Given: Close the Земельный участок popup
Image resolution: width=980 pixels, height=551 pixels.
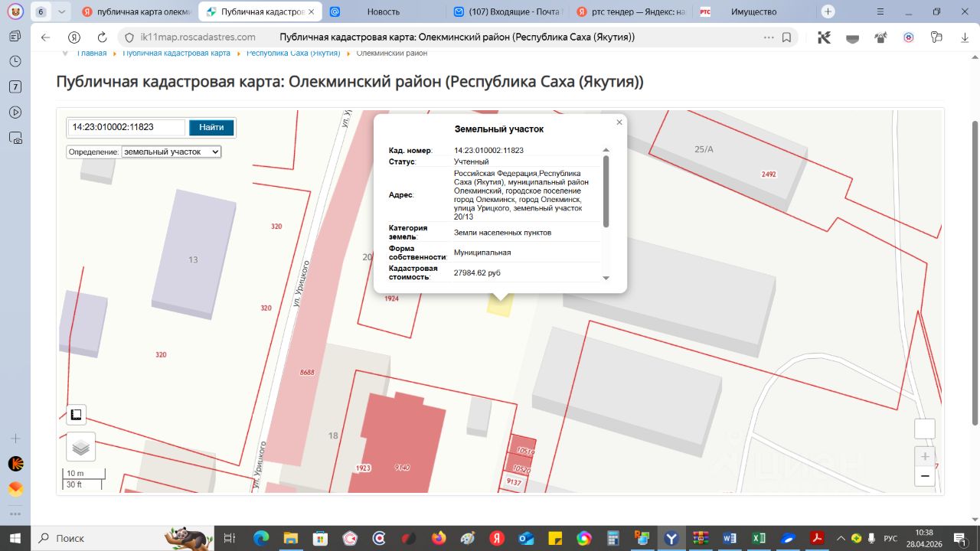Looking at the screenshot, I should click(619, 122).
